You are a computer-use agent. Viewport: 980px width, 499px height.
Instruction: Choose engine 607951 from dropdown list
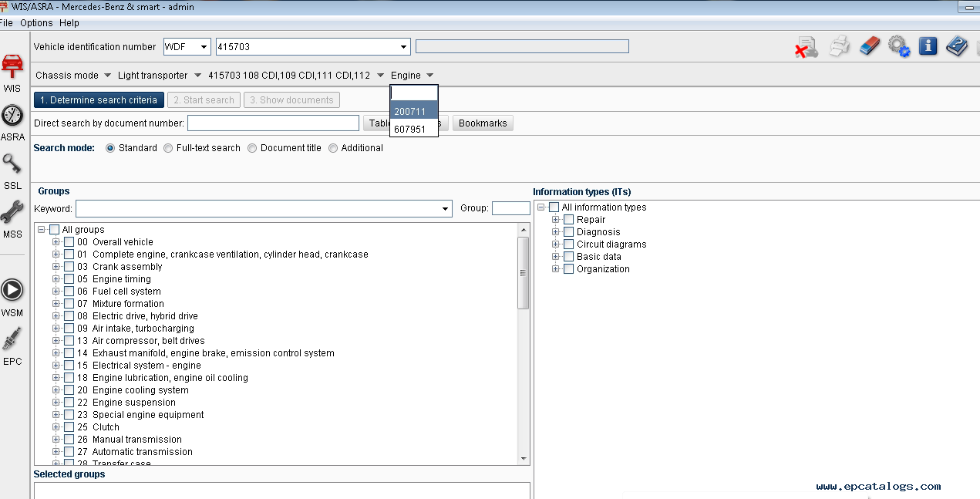pyautogui.click(x=410, y=130)
